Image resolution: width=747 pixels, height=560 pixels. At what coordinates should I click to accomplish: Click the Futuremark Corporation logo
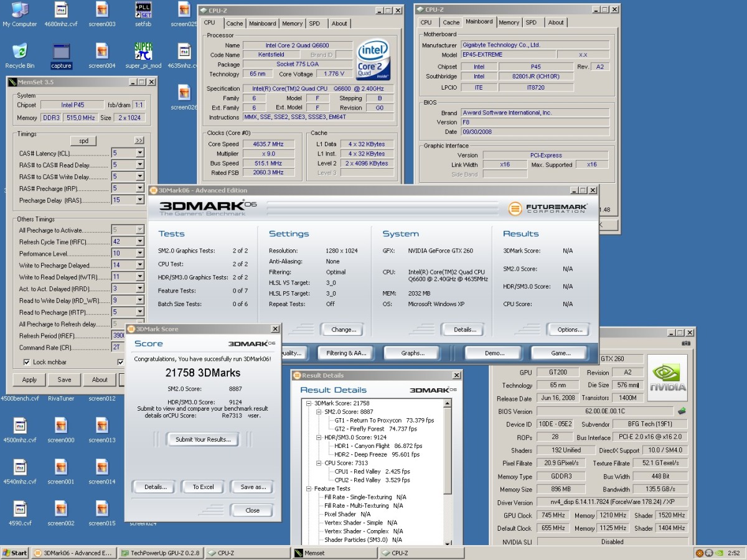548,208
